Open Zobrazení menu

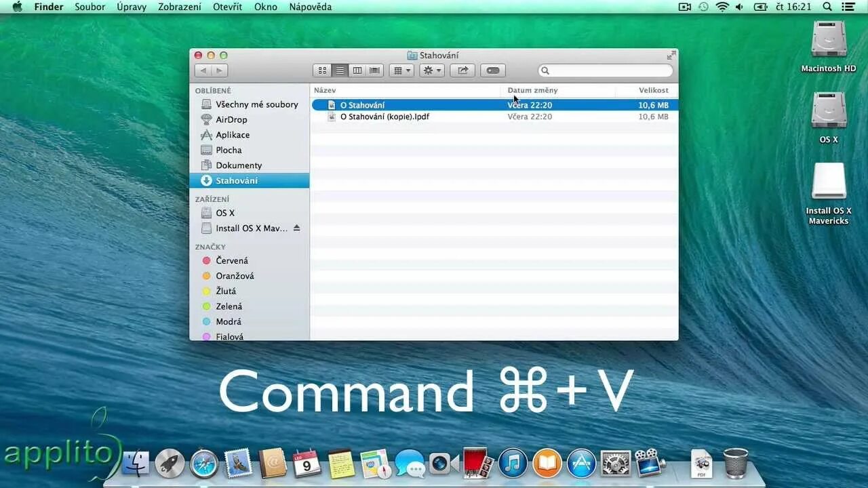[180, 7]
